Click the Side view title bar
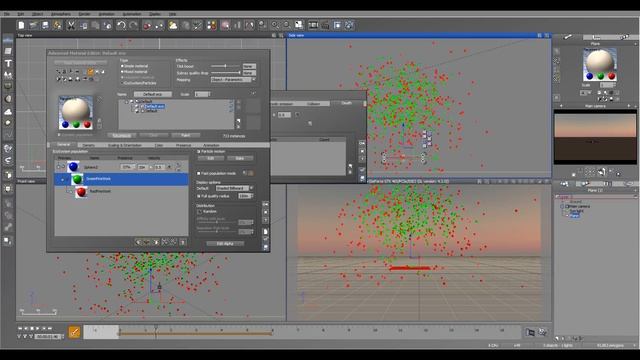This screenshot has height=360, width=640. [419, 36]
